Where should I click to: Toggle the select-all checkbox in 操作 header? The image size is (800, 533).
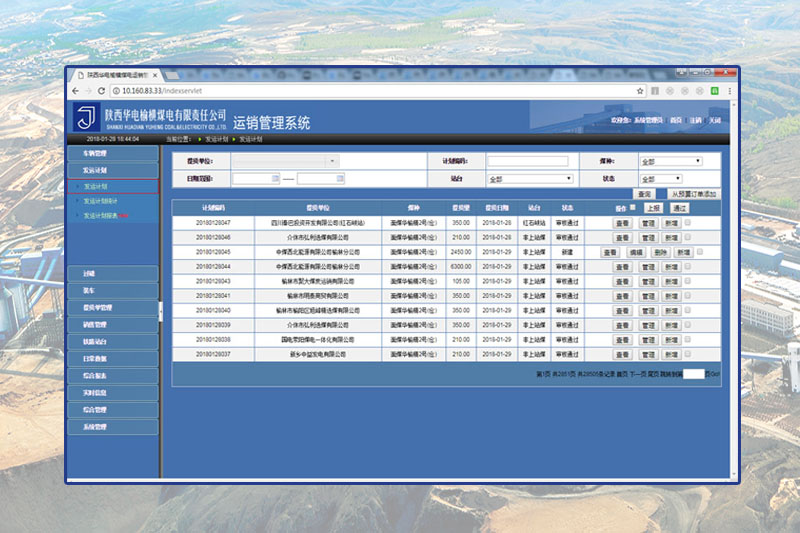633,208
